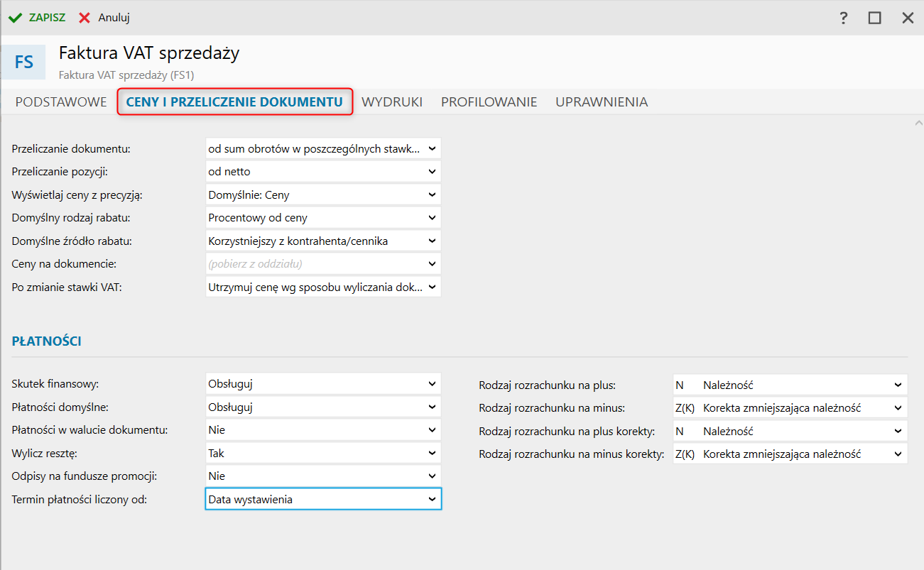
Task: Select the UPRAWNIENIA tab
Action: point(602,102)
